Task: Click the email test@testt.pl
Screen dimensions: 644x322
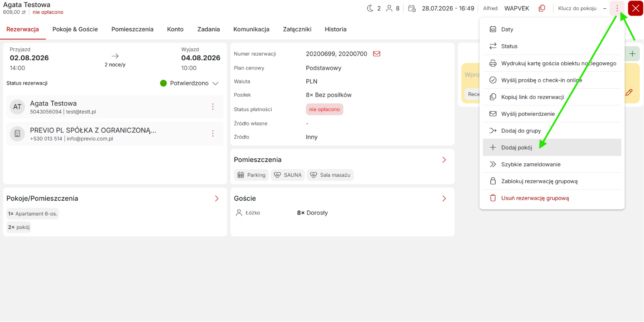Action: [81, 112]
